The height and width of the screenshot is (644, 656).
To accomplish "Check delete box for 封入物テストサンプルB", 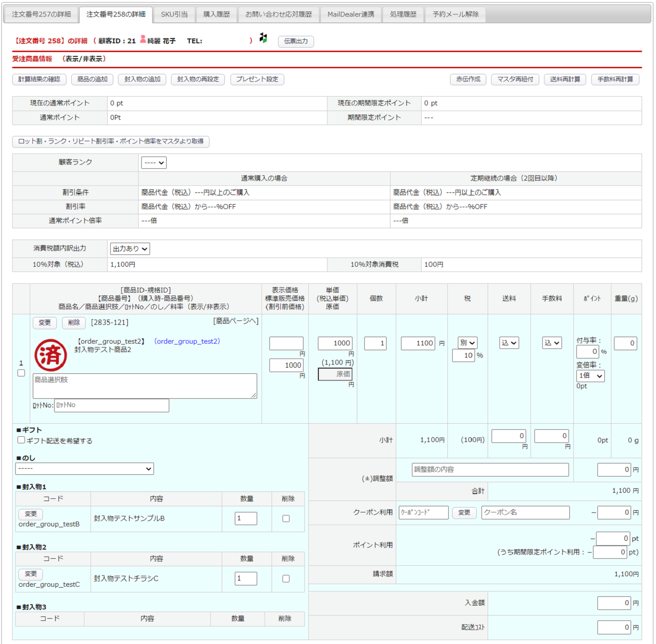I will pos(286,519).
